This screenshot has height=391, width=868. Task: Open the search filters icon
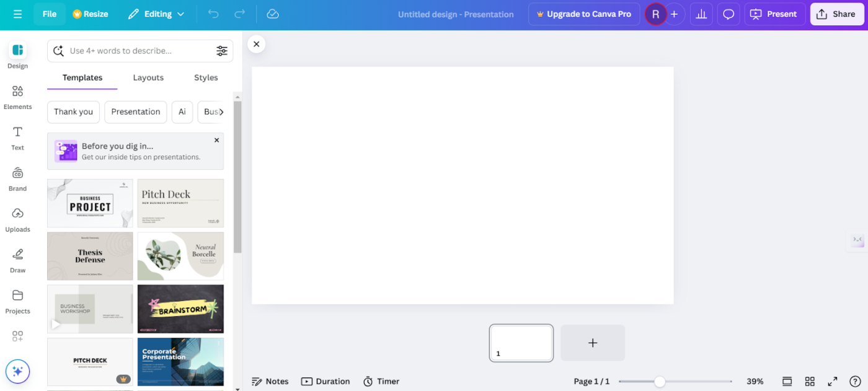[x=221, y=51]
